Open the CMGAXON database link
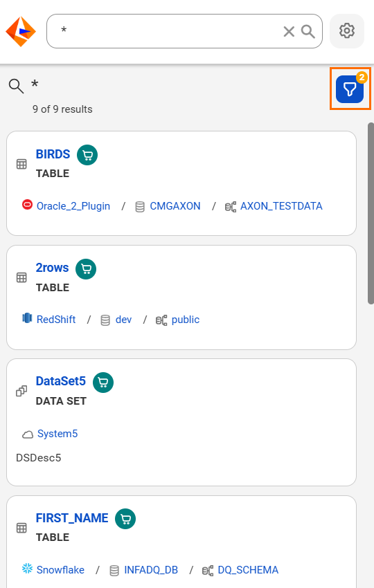 pyautogui.click(x=175, y=206)
